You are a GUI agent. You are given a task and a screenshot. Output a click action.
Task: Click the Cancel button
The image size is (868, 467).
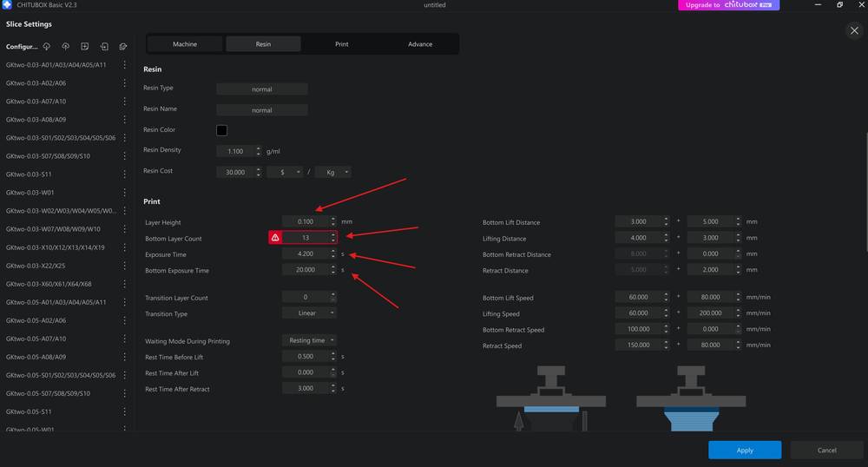pos(826,450)
